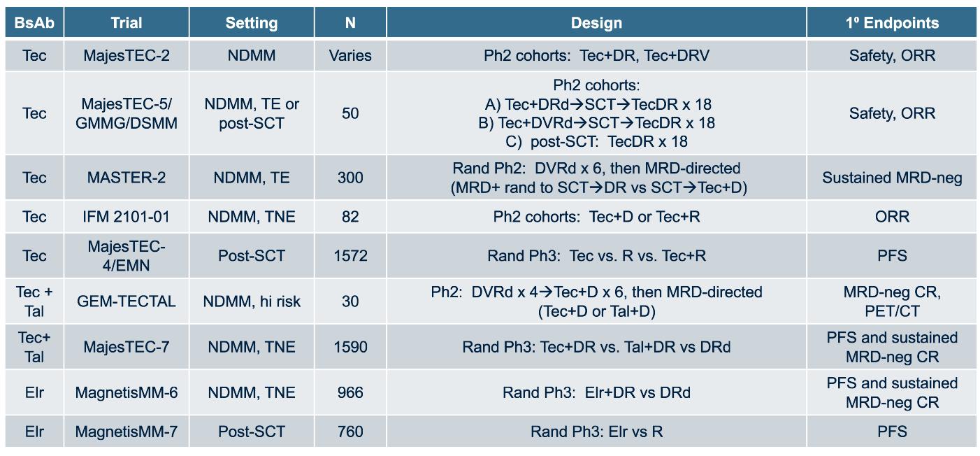The image size is (980, 456).
Task: Select the MajesTEC-2 trial cell
Action: (x=126, y=55)
